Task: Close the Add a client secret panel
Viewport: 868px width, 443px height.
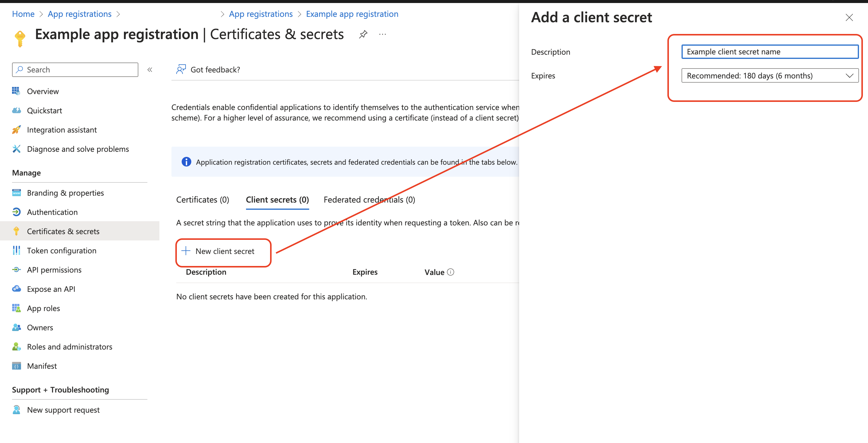Action: tap(849, 17)
